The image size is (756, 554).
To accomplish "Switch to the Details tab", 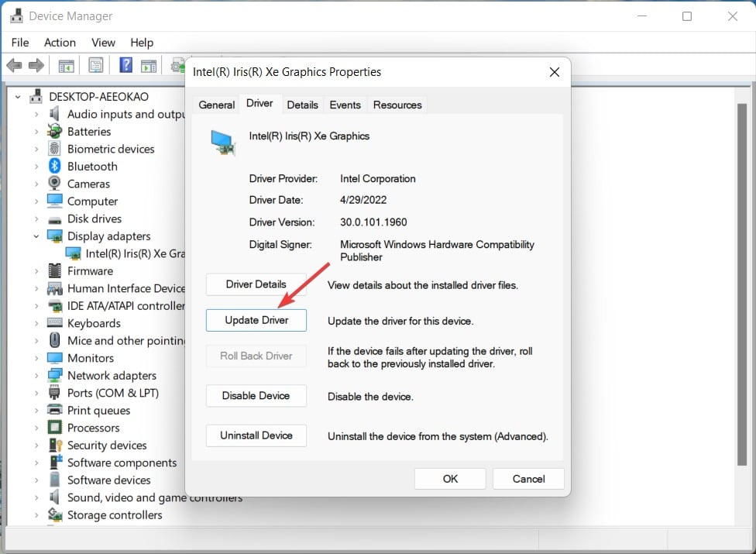I will 302,105.
